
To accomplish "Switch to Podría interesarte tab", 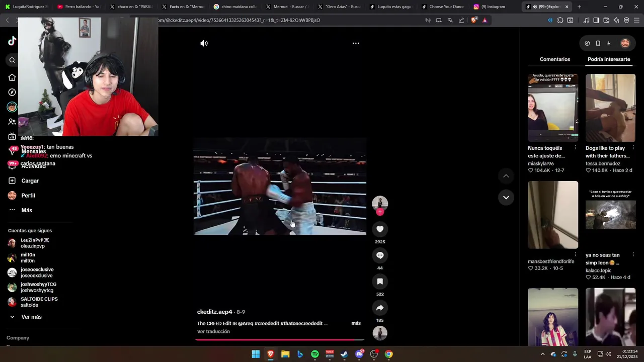I will pyautogui.click(x=609, y=59).
